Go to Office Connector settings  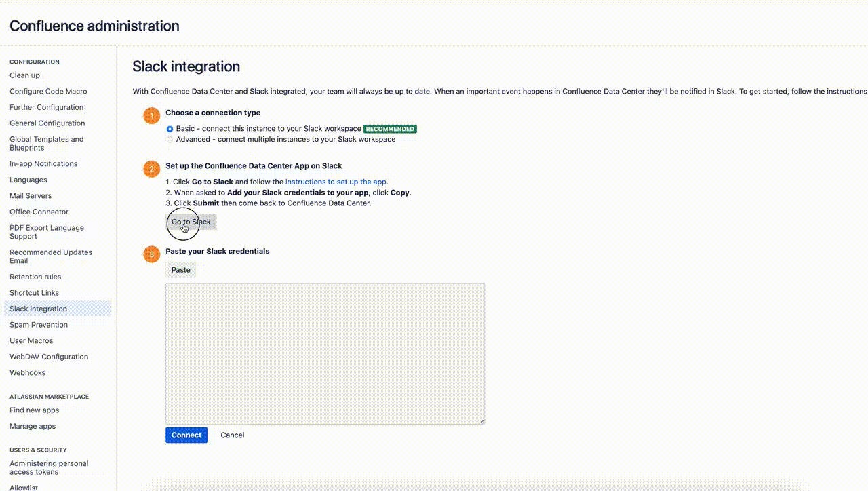[39, 212]
